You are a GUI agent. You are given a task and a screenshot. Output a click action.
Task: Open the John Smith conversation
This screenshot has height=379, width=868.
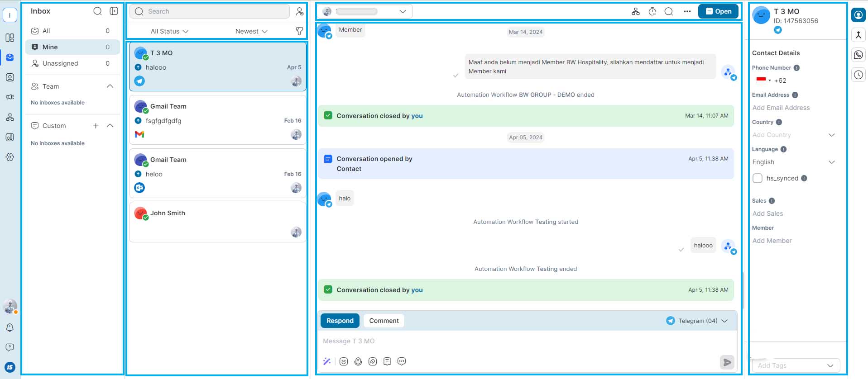pos(218,222)
